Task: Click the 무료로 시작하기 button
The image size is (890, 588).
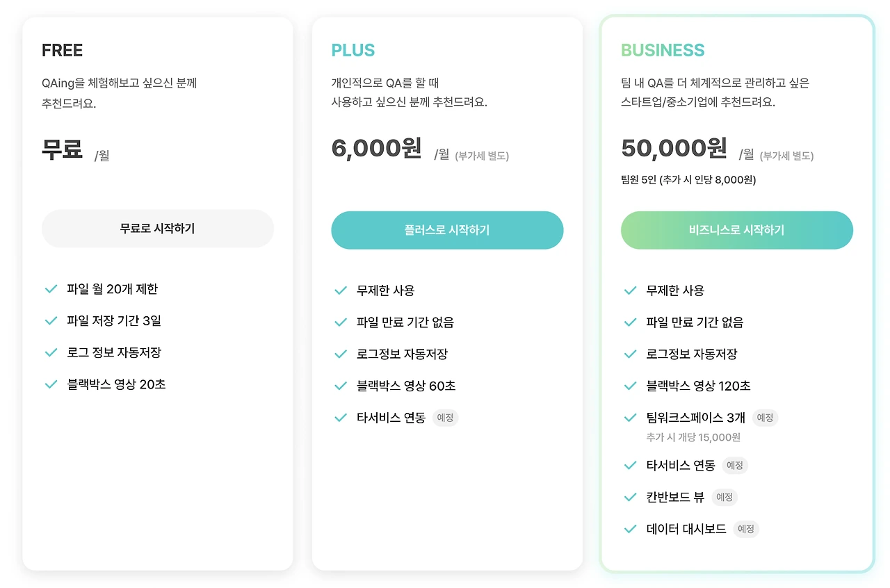Action: 158,229
